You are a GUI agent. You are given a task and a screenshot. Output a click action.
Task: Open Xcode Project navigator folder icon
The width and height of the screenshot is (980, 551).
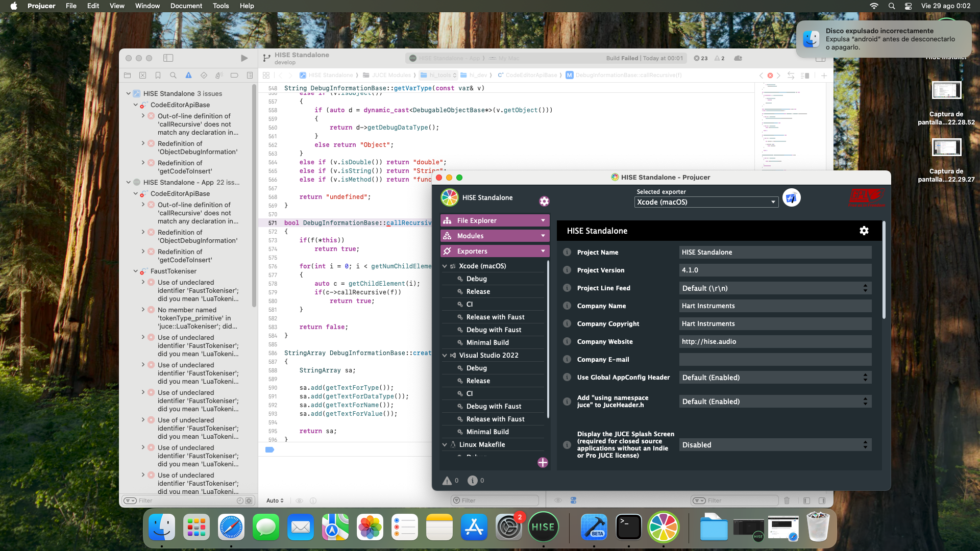coord(128,76)
